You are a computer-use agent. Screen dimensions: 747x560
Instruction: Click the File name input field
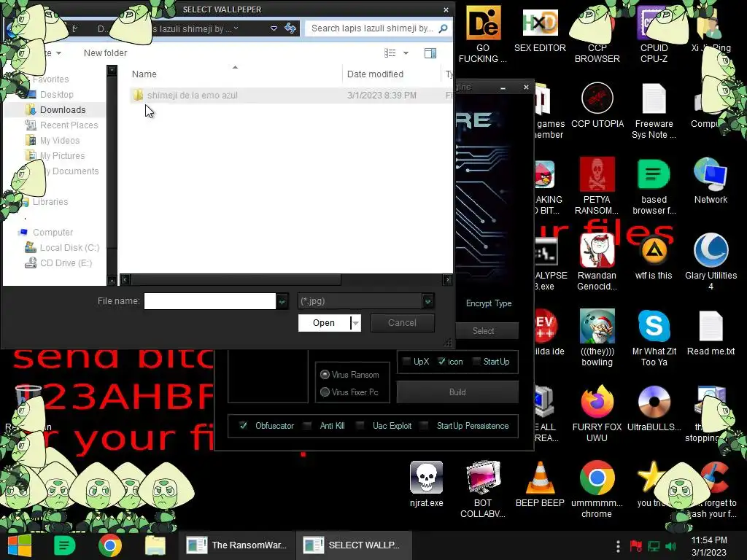[210, 301]
